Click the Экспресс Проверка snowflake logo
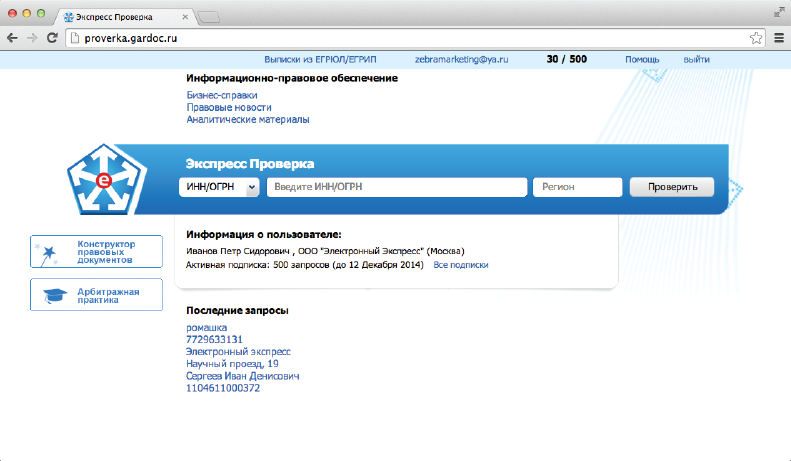Screen dimensions: 791x461 [x=106, y=180]
